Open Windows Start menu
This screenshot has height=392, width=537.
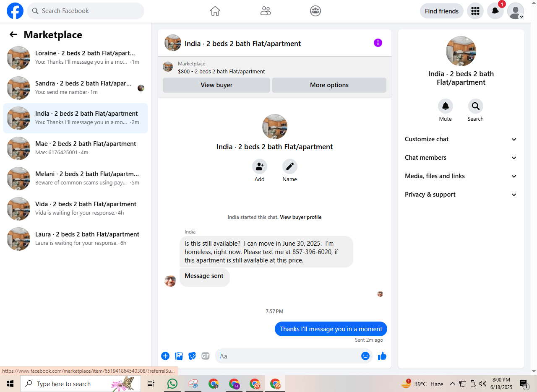point(10,384)
